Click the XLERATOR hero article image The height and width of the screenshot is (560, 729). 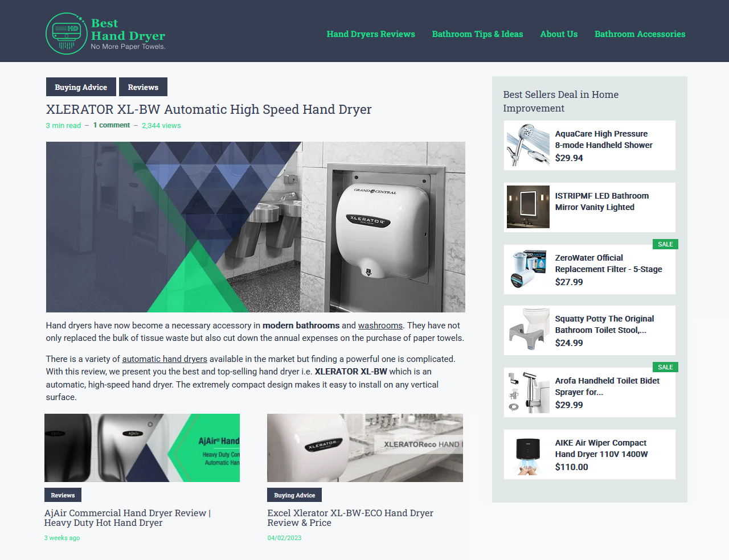[x=255, y=227]
